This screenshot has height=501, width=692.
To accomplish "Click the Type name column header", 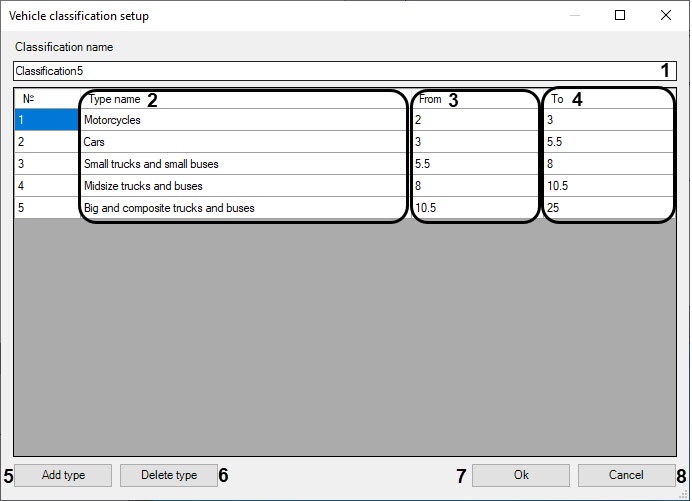I will point(246,99).
